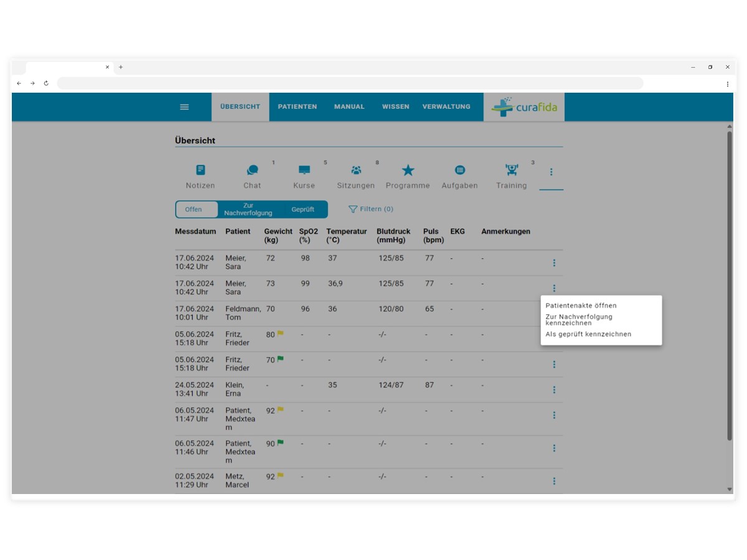Open Training weightlifter icon
The height and width of the screenshot is (560, 747).
coord(512,170)
